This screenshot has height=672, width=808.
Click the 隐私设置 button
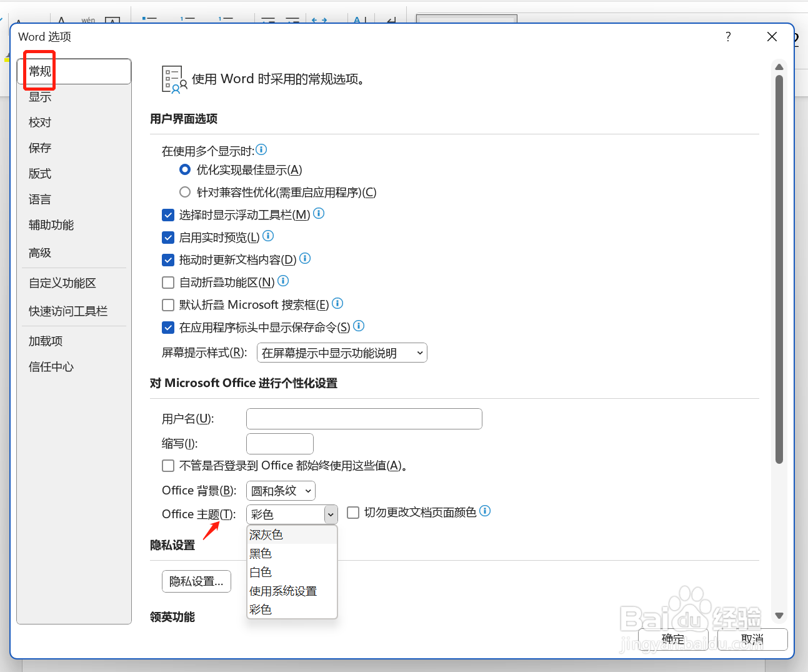pos(196,581)
